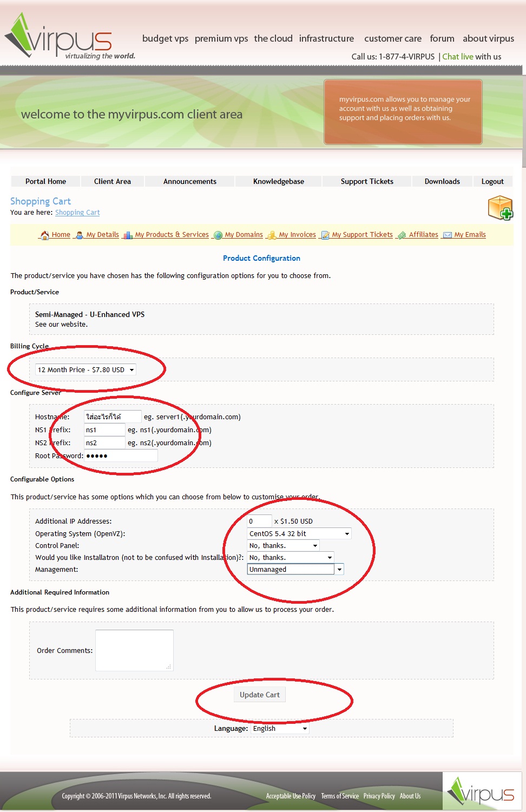This screenshot has height=812, width=526.
Task: Click the Affiliates link
Action: [x=424, y=235]
